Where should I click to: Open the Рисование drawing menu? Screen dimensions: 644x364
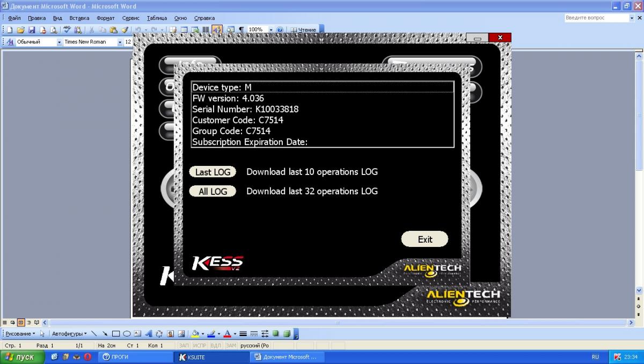[x=20, y=334]
